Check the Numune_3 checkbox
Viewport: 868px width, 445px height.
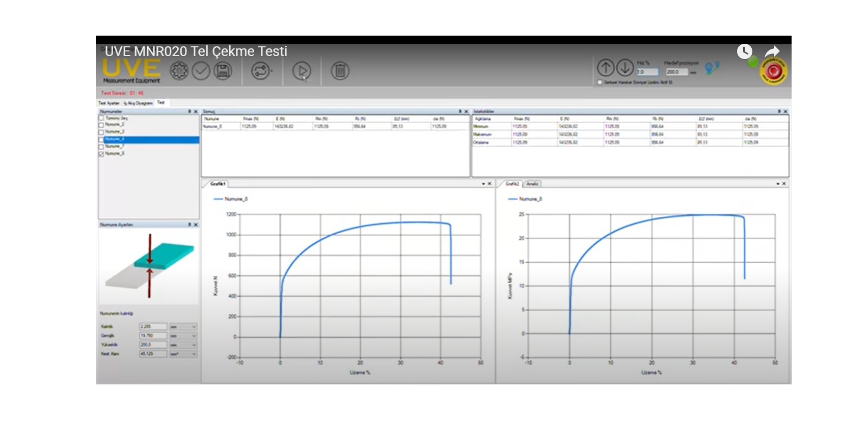click(101, 132)
